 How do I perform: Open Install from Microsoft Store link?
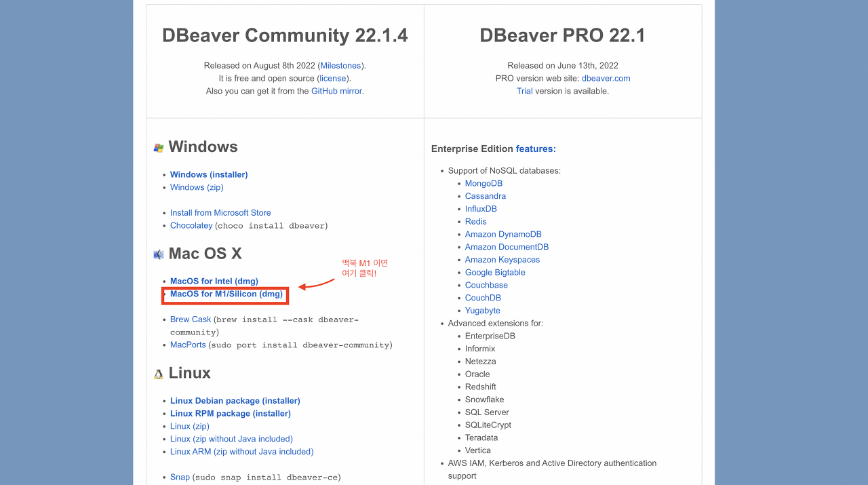tap(220, 213)
